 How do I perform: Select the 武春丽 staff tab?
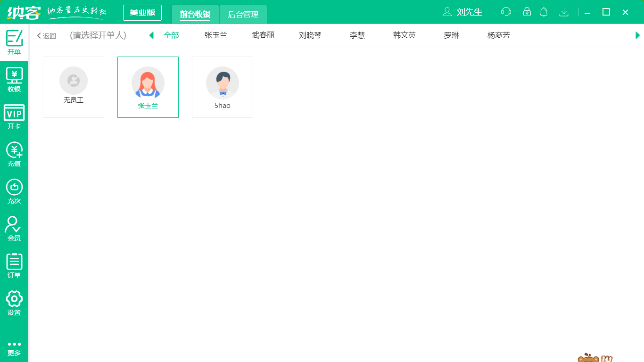[263, 35]
